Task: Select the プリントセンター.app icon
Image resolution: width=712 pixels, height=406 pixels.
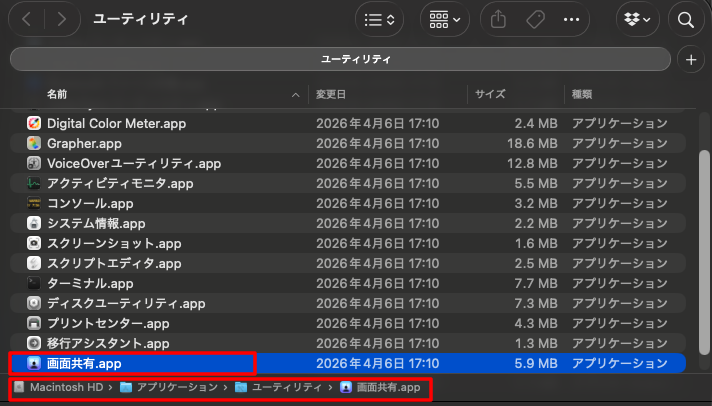Action: (34, 323)
